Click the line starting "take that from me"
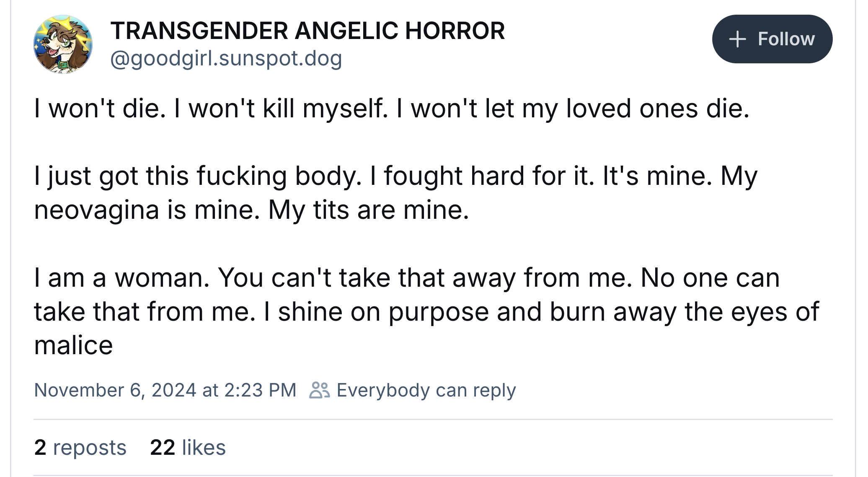The width and height of the screenshot is (868, 477). click(426, 311)
